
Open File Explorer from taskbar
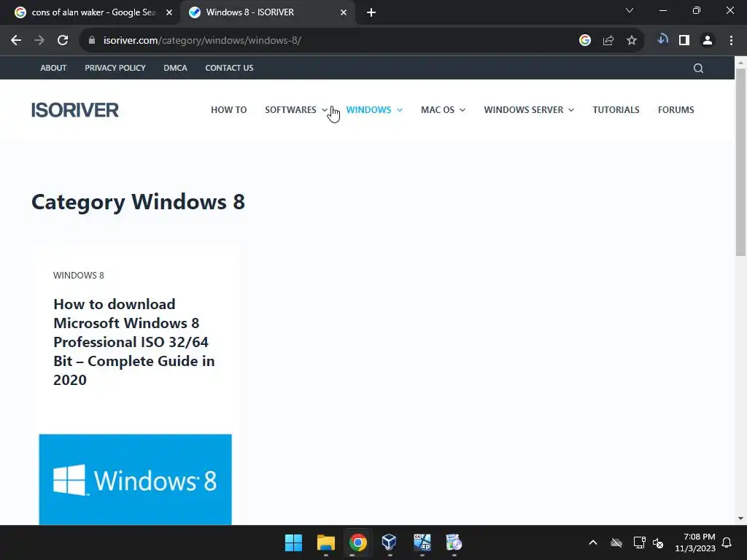click(326, 542)
